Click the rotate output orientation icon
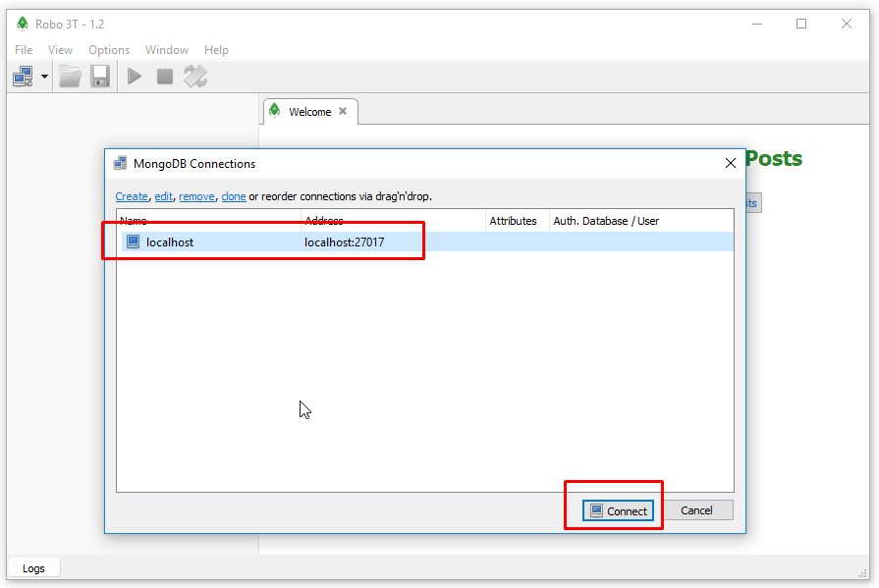This screenshot has width=879, height=588. click(x=195, y=77)
